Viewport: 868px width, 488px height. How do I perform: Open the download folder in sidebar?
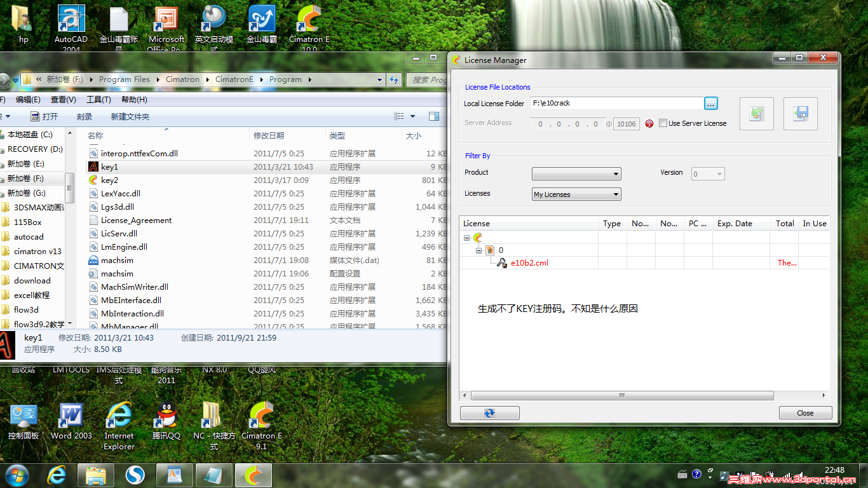(32, 281)
